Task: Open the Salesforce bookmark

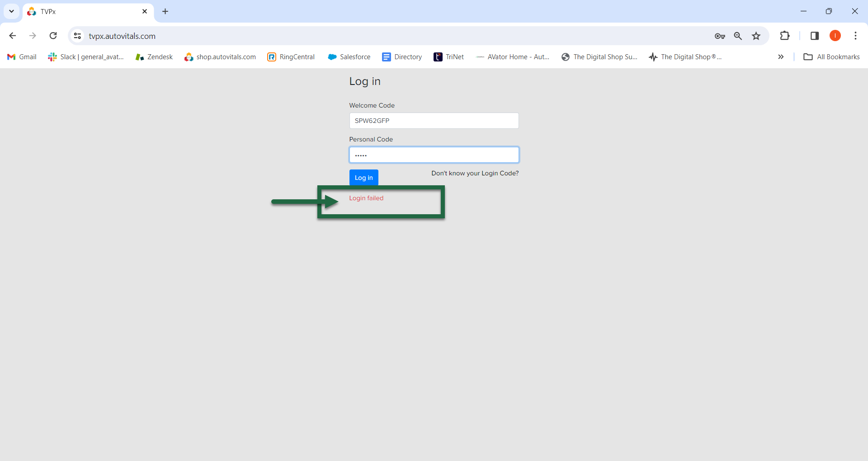Action: [x=349, y=57]
